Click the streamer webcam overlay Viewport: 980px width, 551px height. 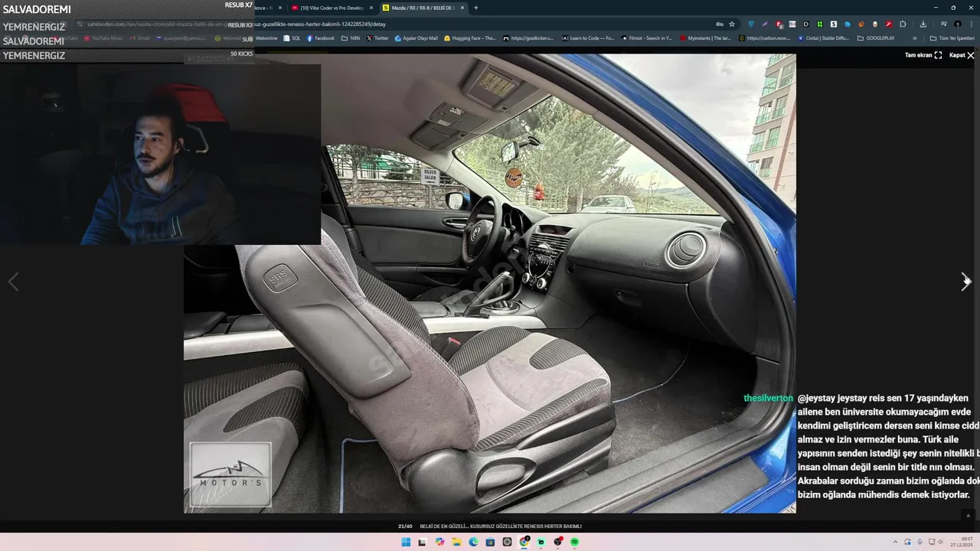point(160,155)
